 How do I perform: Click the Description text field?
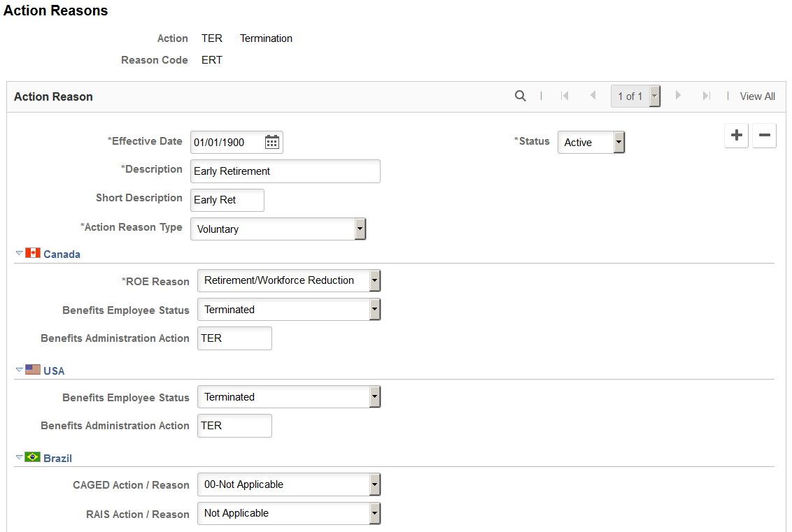click(285, 171)
